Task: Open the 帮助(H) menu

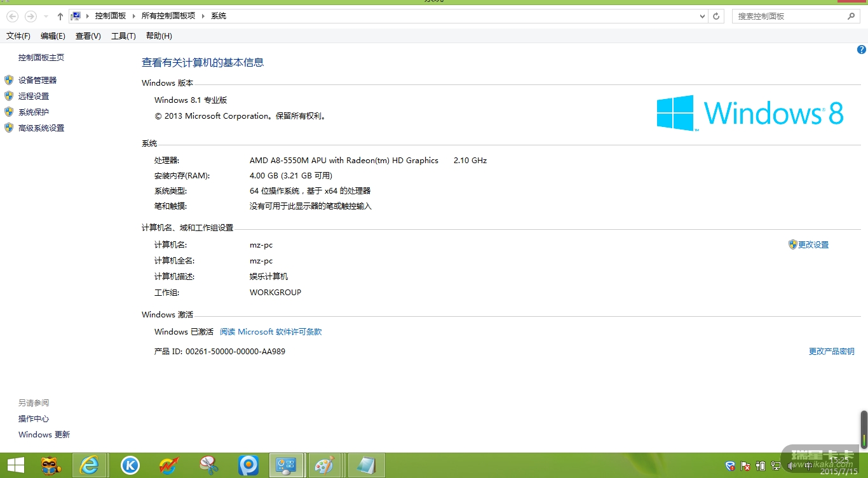Action: (x=159, y=36)
